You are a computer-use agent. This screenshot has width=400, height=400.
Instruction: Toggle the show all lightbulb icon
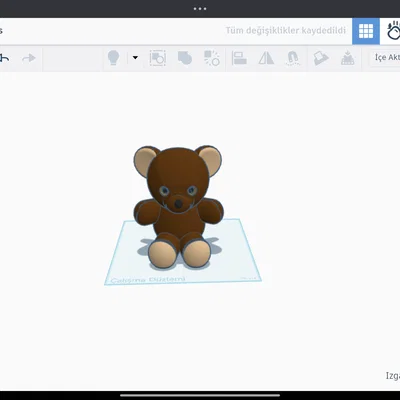pyautogui.click(x=113, y=58)
